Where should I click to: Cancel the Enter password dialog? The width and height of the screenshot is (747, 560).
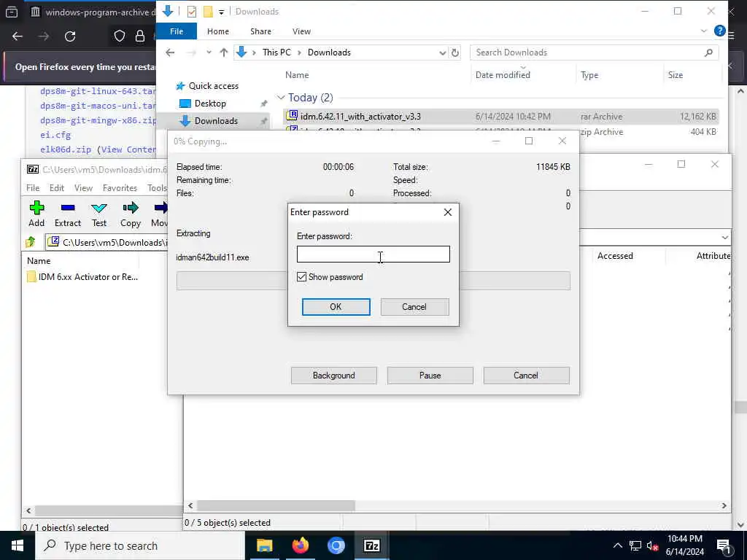(414, 307)
